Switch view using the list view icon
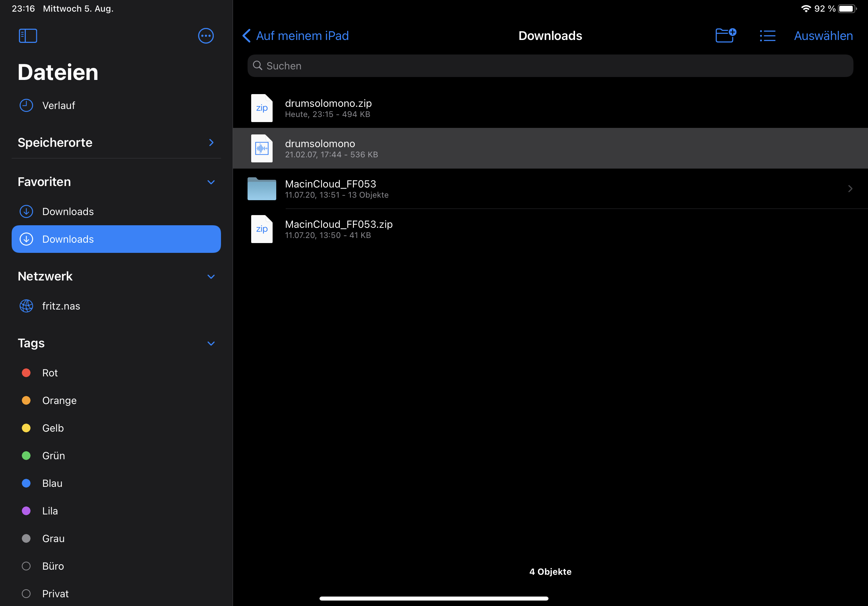 pos(767,36)
